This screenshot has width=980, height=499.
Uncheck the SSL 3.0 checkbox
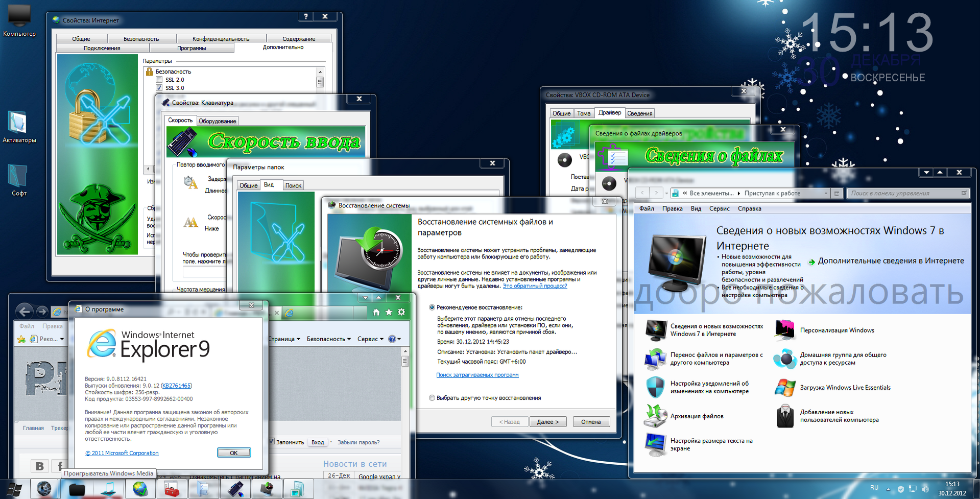pyautogui.click(x=159, y=88)
